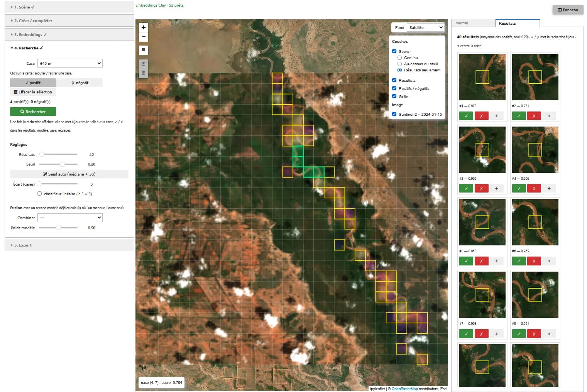587x392 pixels.
Task: Expand the 1. Scène section
Action: [69, 7]
